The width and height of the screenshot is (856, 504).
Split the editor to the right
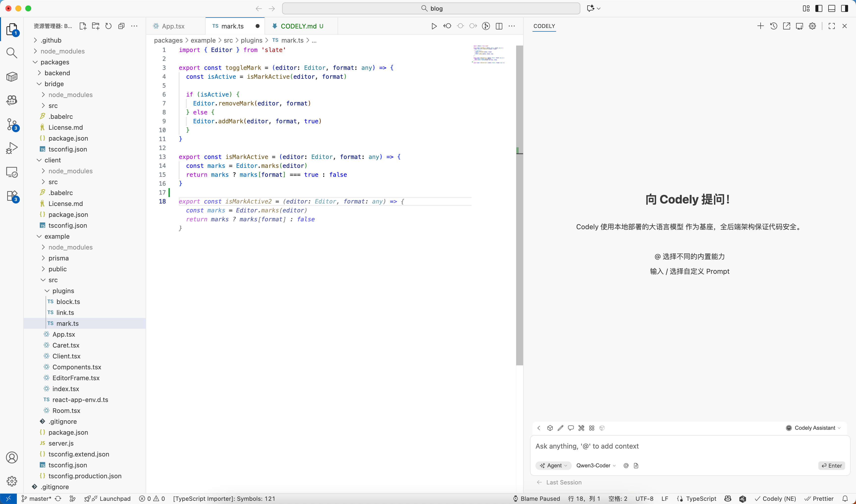pos(499,26)
